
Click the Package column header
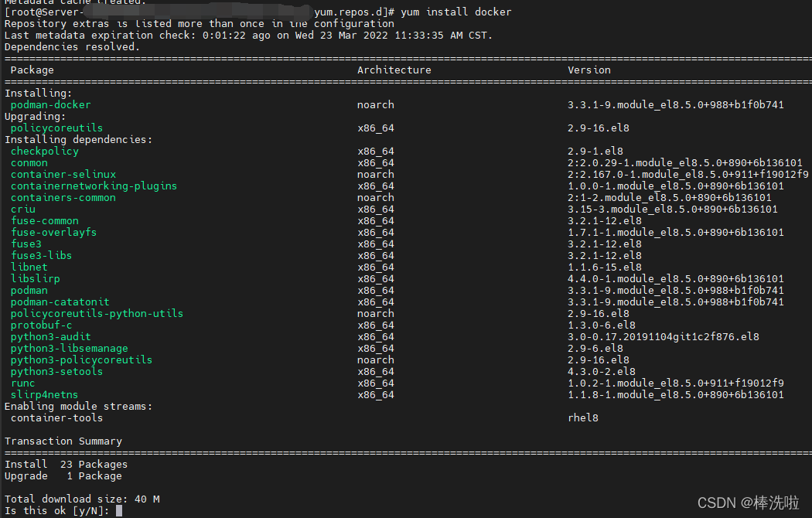point(32,70)
